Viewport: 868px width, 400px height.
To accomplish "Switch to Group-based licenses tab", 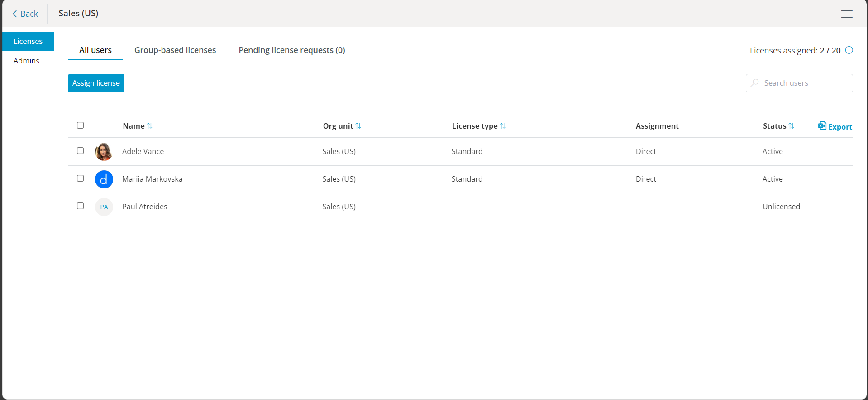I will (175, 50).
